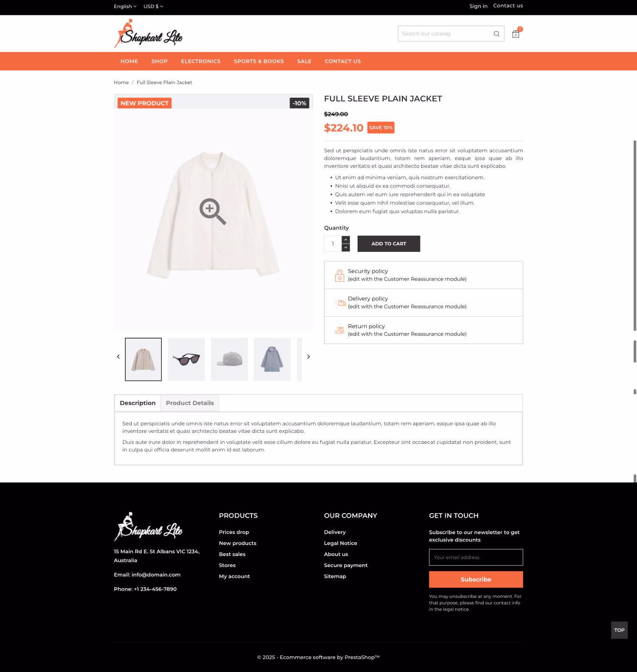This screenshot has height=672, width=637.
Task: Click the Delivery policy truck icon
Action: 340,303
